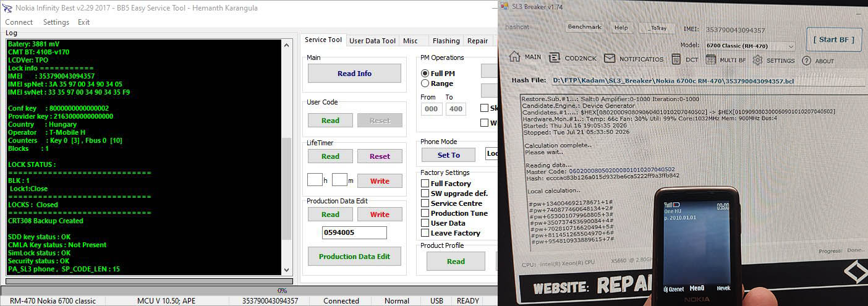The width and height of the screenshot is (868, 306).
Task: Click the production data field containing 0594005
Action: (x=354, y=233)
